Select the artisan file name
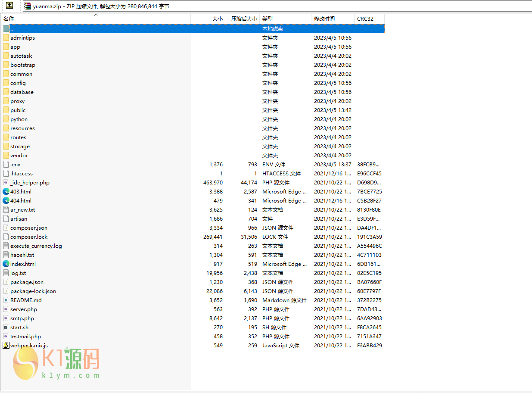This screenshot has height=393, width=532. pyautogui.click(x=19, y=218)
